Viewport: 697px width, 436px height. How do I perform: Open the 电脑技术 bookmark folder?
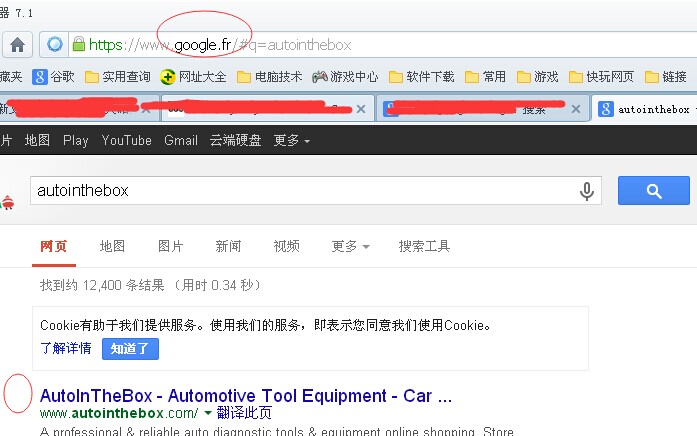[x=269, y=76]
